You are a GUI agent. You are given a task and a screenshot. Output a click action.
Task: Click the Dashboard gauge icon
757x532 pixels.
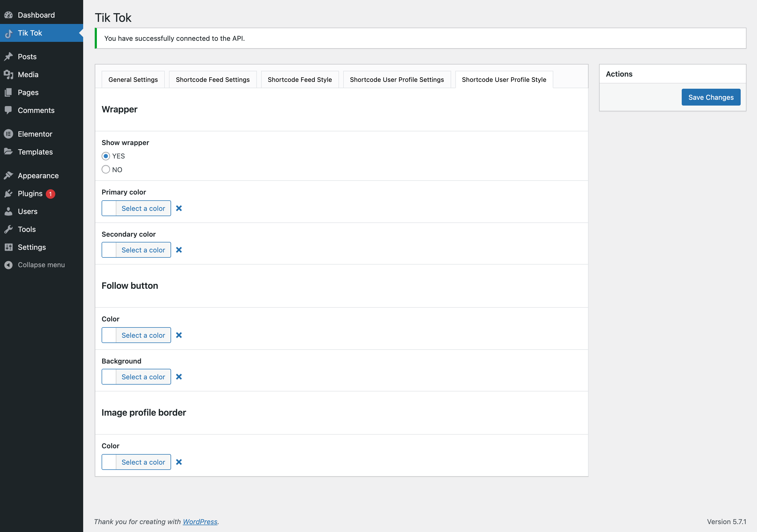coord(9,15)
